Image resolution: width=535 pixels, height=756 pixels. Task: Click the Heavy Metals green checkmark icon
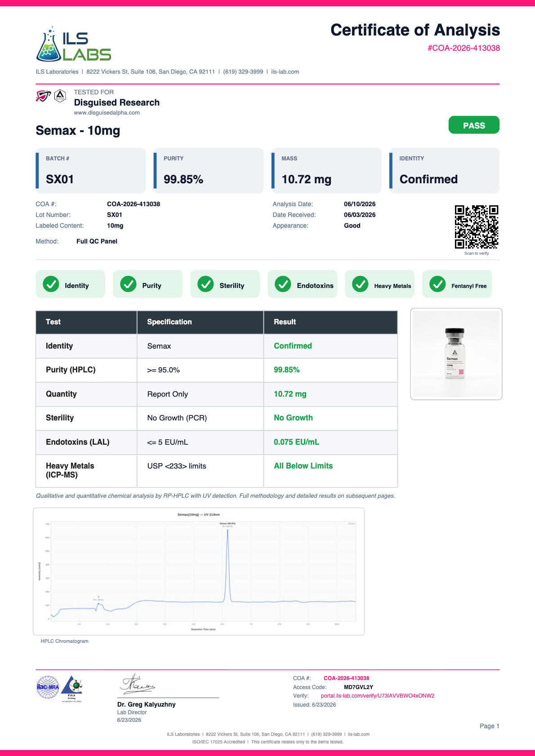(360, 284)
